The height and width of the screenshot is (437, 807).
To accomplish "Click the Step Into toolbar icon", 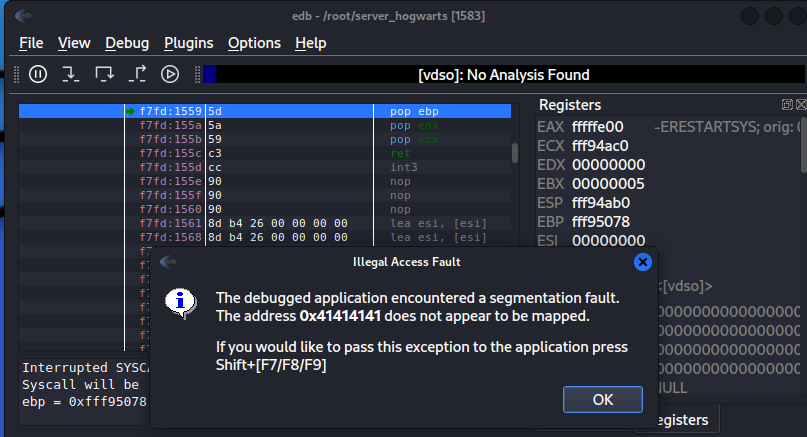I will 70,73.
